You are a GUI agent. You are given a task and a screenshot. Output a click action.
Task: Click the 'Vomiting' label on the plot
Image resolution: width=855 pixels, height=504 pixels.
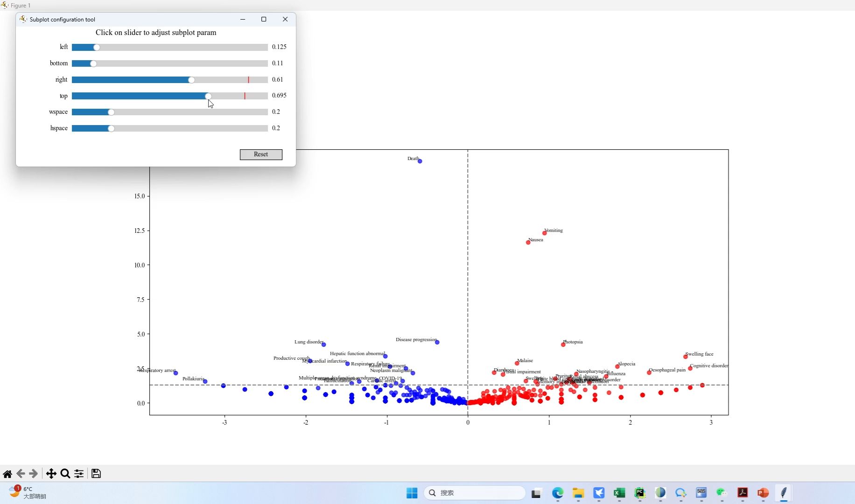click(554, 230)
